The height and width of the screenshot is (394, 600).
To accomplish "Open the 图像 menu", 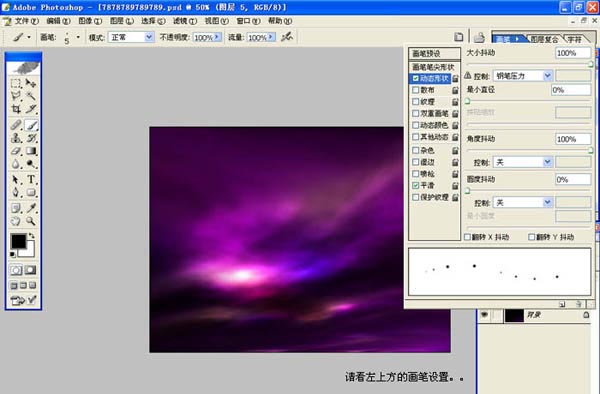I will pyautogui.click(x=90, y=21).
